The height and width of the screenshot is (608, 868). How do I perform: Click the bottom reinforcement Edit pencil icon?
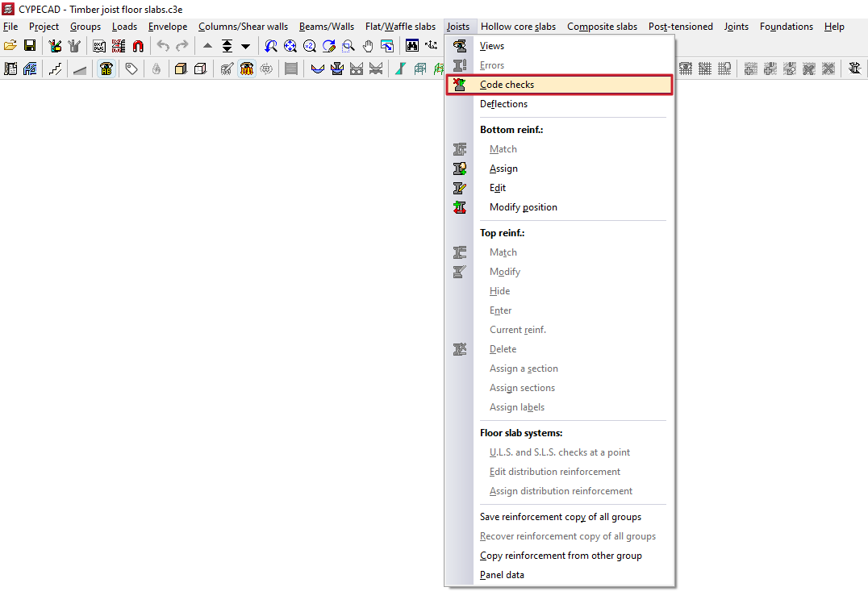click(460, 188)
